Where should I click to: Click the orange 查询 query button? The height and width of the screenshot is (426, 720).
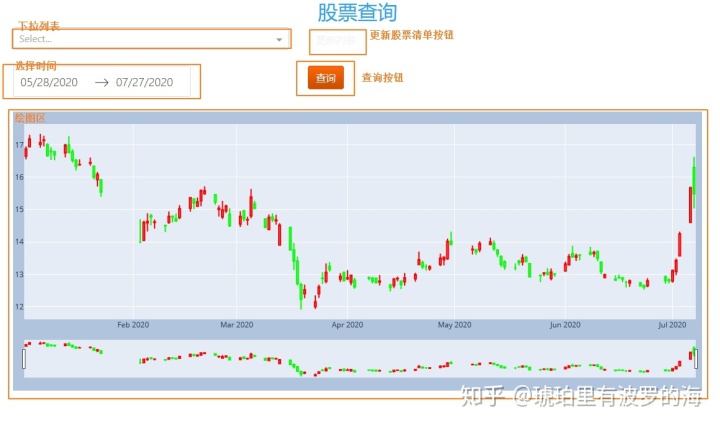click(x=326, y=78)
